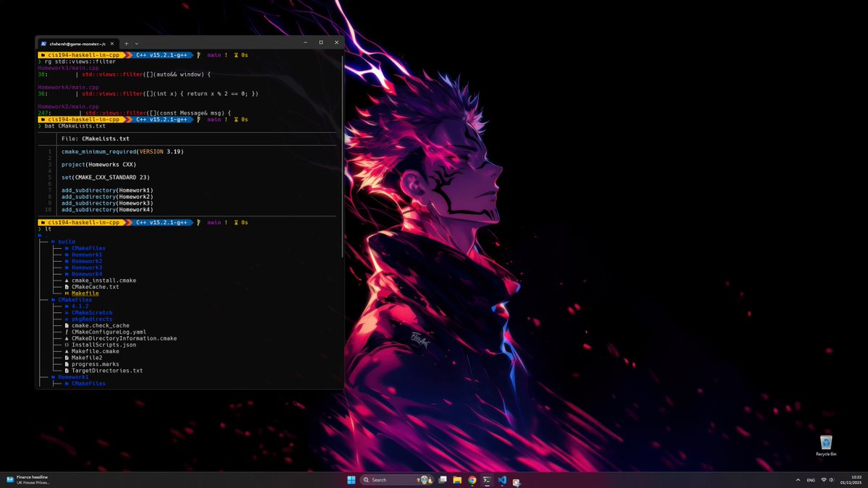The image size is (868, 488).
Task: Open network settings from the tray Wi-Fi icon
Action: [824, 479]
